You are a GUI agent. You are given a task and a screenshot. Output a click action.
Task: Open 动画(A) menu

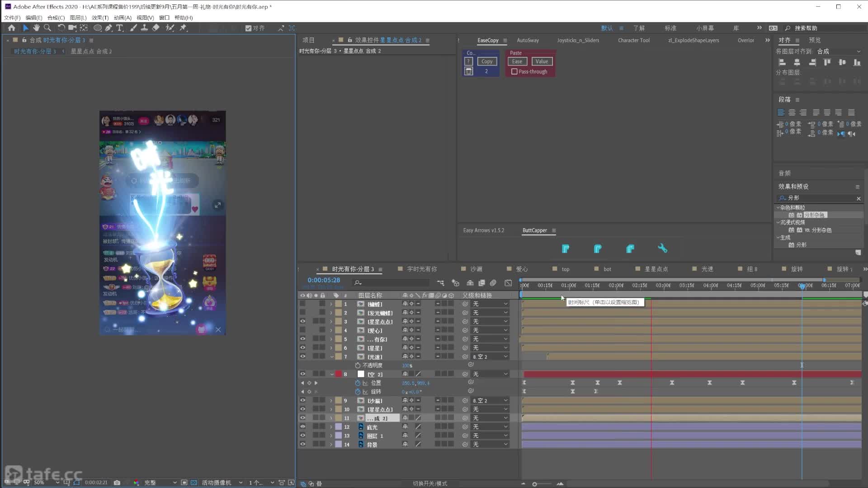click(123, 18)
